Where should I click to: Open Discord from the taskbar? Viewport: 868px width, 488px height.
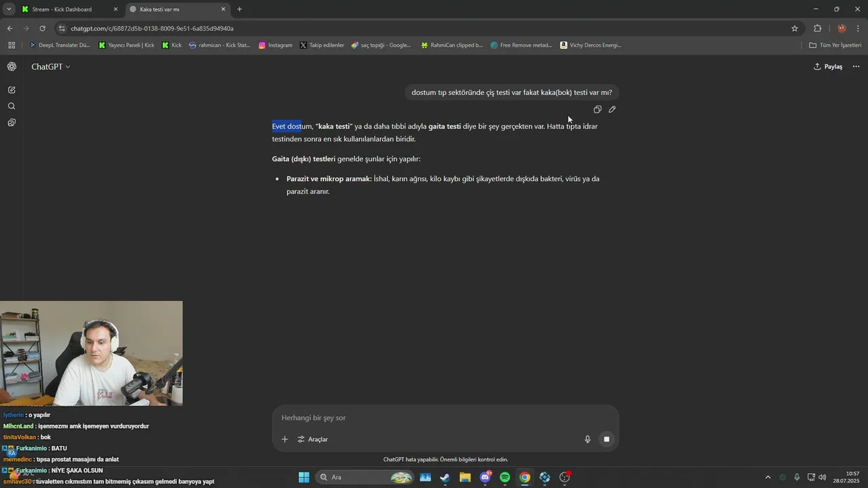[485, 477]
